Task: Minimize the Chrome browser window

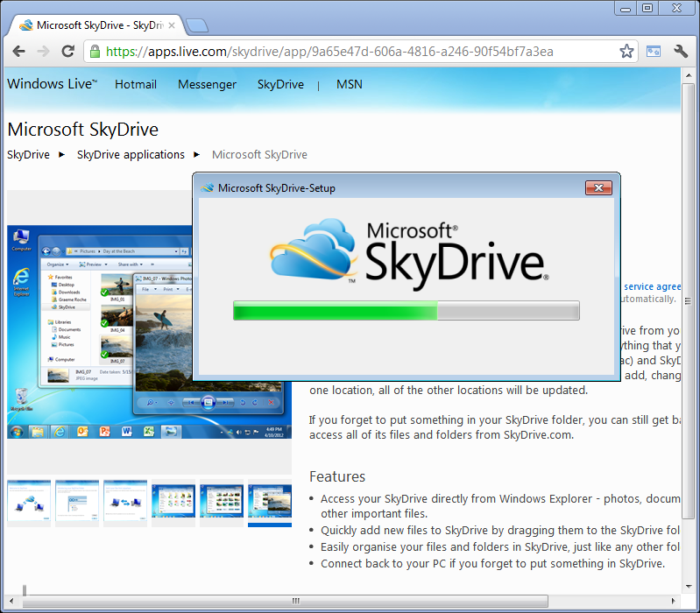Action: click(x=625, y=8)
